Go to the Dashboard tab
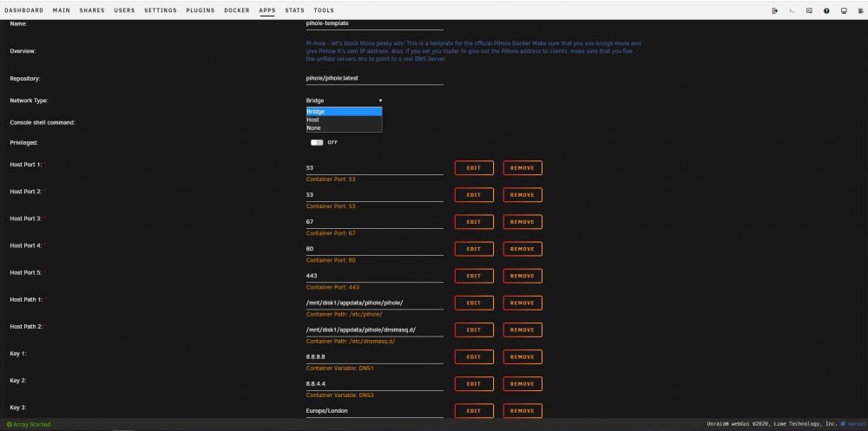The width and height of the screenshot is (868, 431). (23, 10)
